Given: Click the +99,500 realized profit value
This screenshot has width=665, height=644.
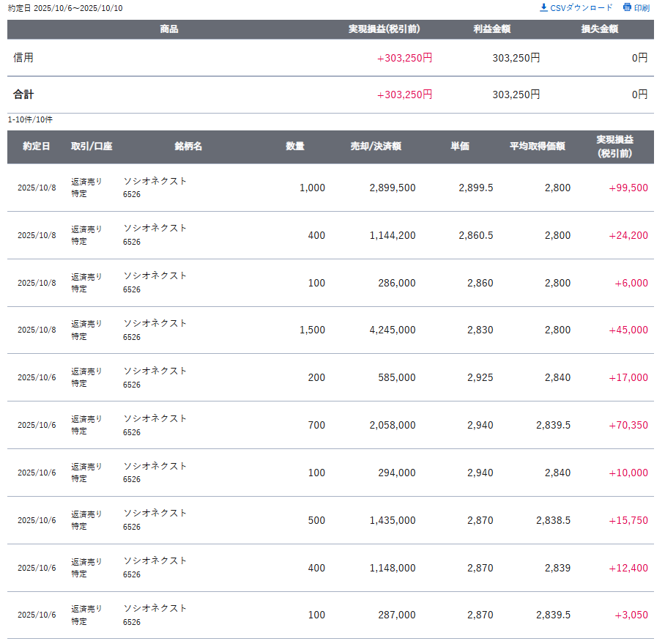Looking at the screenshot, I should 628,188.
